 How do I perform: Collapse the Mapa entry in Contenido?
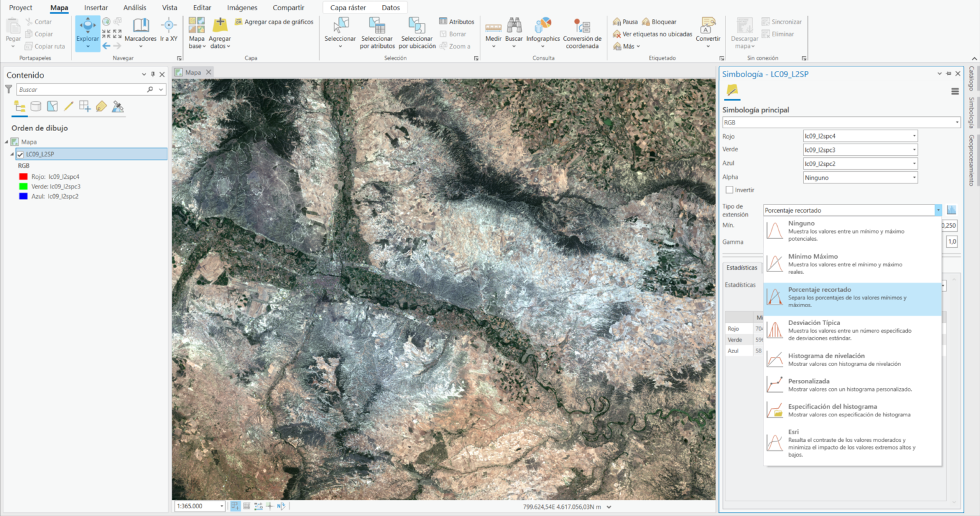pyautogui.click(x=6, y=142)
